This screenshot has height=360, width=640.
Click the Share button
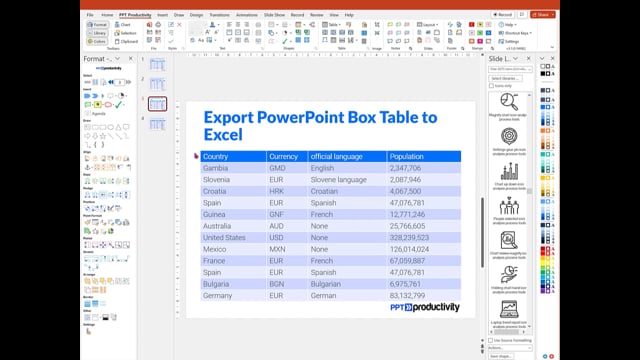(x=543, y=15)
